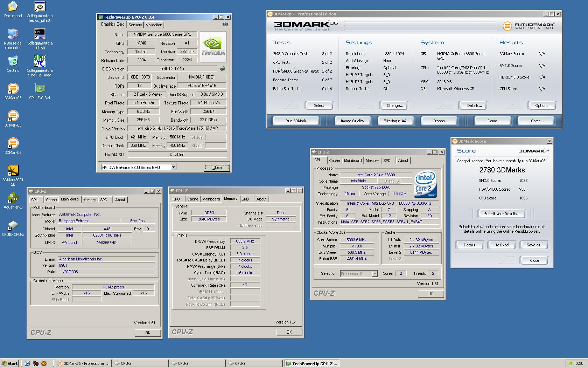The image size is (588, 368).
Task: Switch to the Sensors tab in GPU-Z
Action: click(135, 25)
